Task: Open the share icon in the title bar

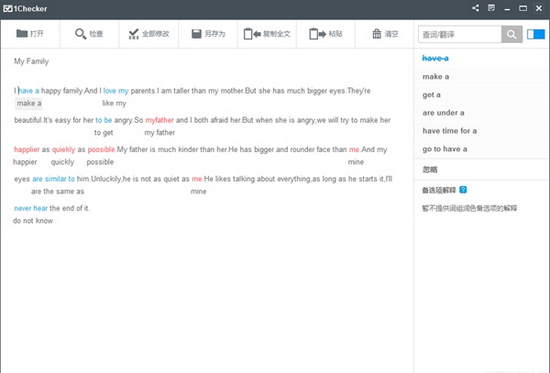Action: (475, 8)
